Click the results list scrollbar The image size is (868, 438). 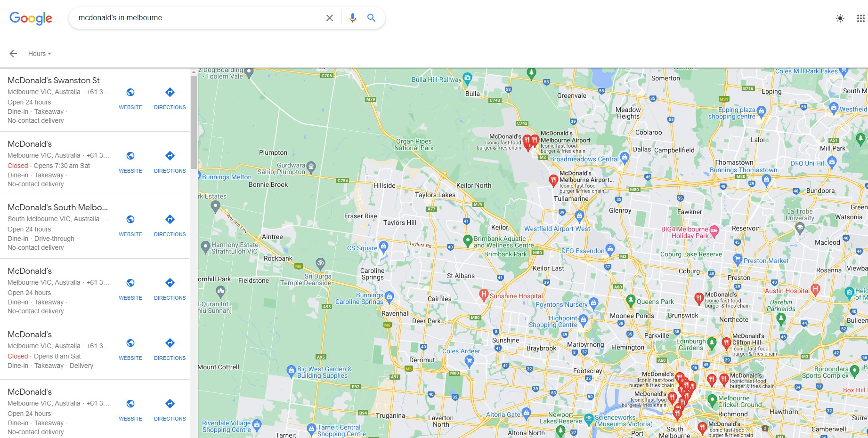click(194, 122)
